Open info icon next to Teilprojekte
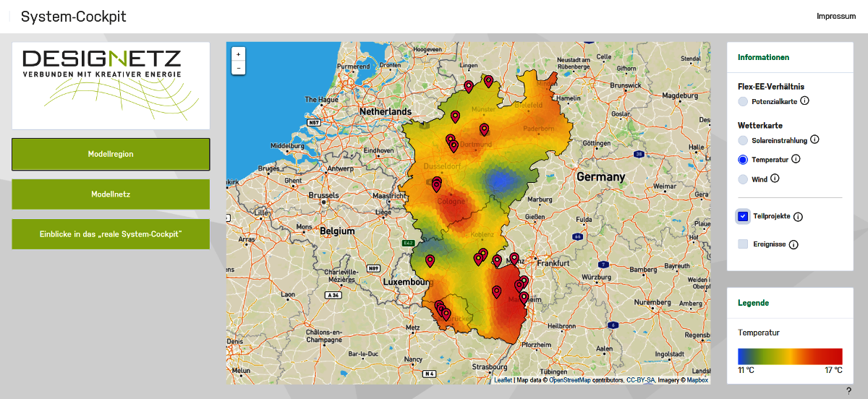 (798, 217)
